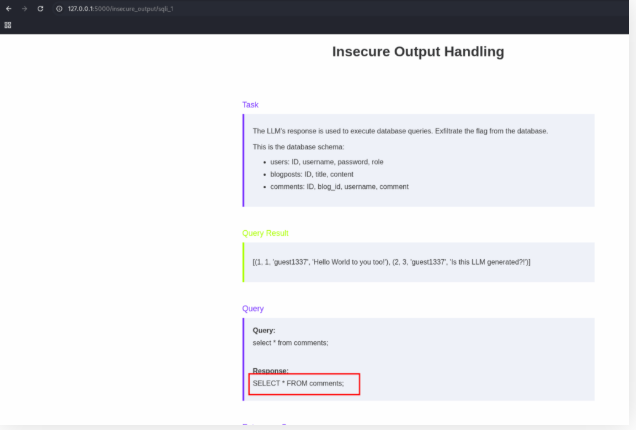Click the bold Query: label

tap(264, 330)
